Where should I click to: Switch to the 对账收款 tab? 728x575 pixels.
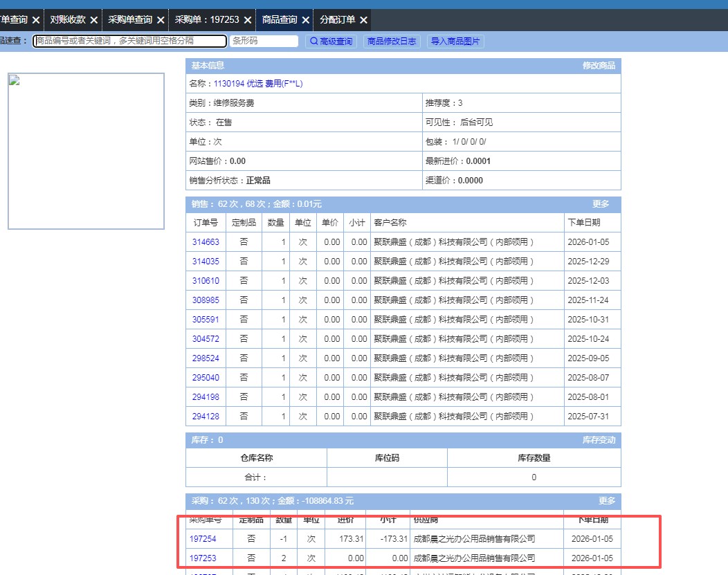[x=67, y=20]
